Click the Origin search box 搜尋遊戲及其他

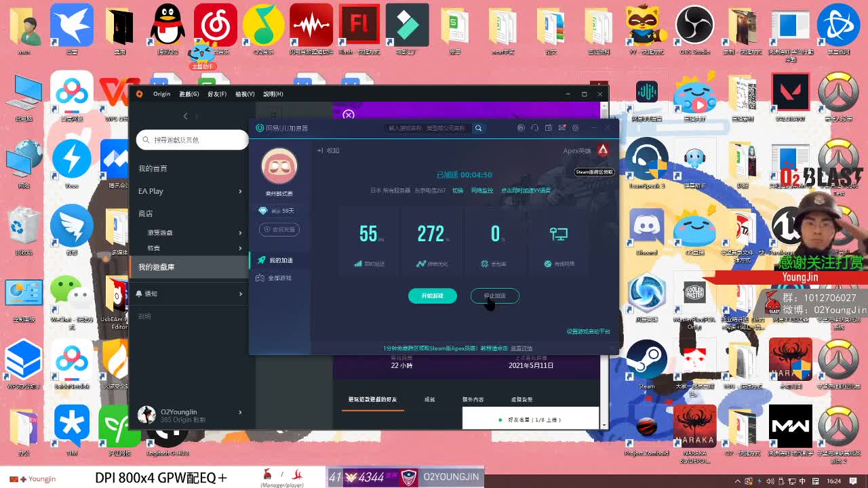[x=192, y=140]
